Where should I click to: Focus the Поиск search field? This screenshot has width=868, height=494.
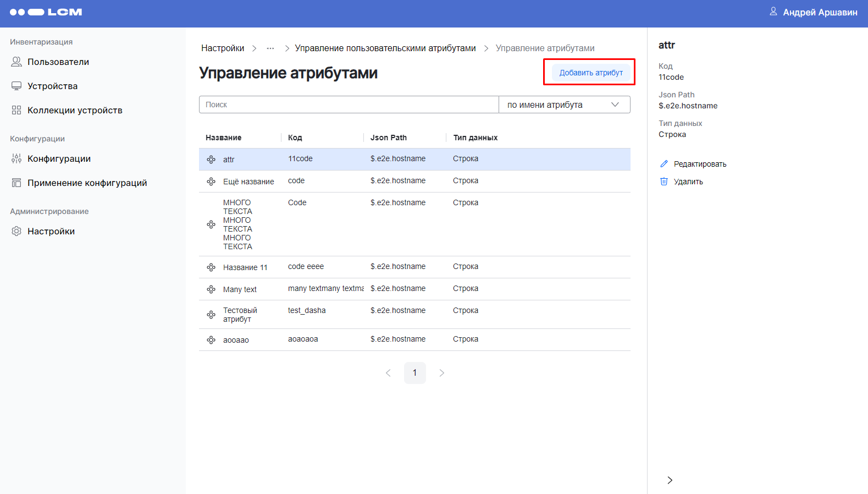349,105
